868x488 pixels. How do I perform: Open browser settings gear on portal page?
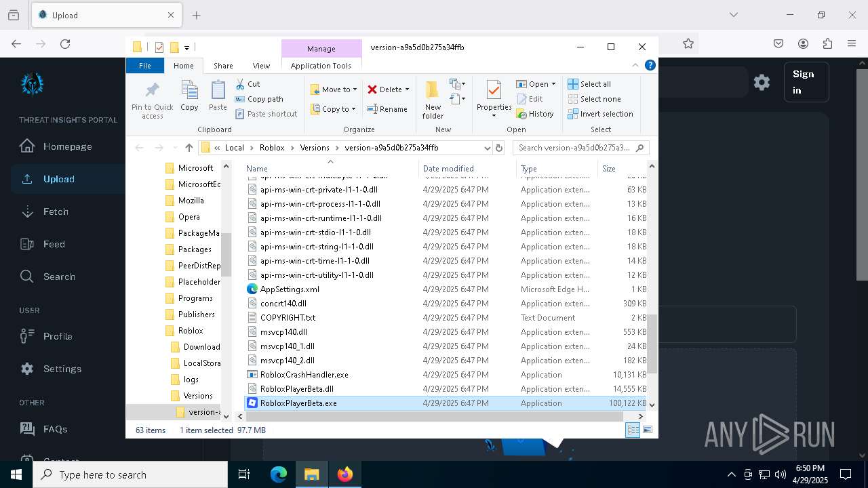tap(762, 82)
